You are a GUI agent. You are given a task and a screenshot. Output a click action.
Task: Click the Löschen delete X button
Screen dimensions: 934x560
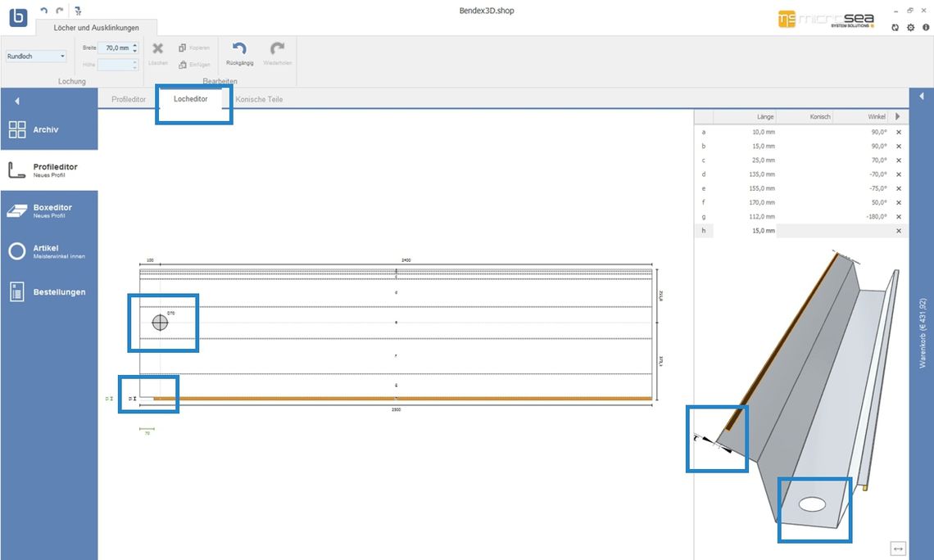coord(158,52)
